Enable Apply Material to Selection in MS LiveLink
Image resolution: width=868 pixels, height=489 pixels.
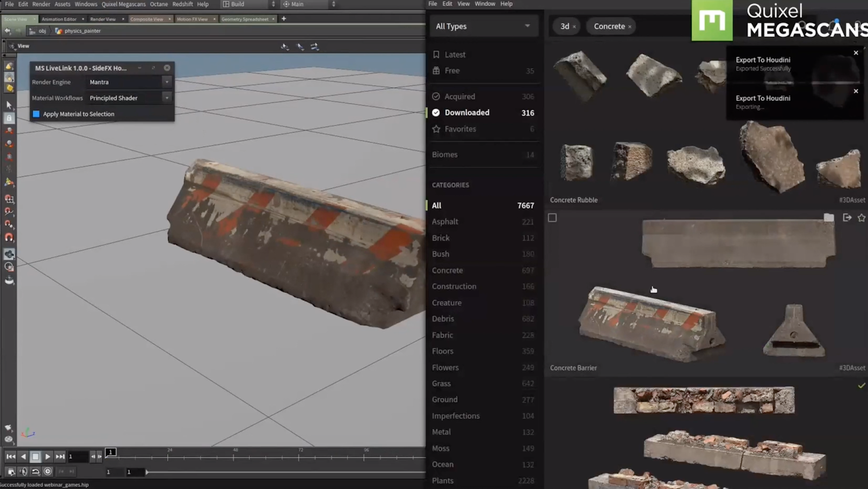coord(36,114)
